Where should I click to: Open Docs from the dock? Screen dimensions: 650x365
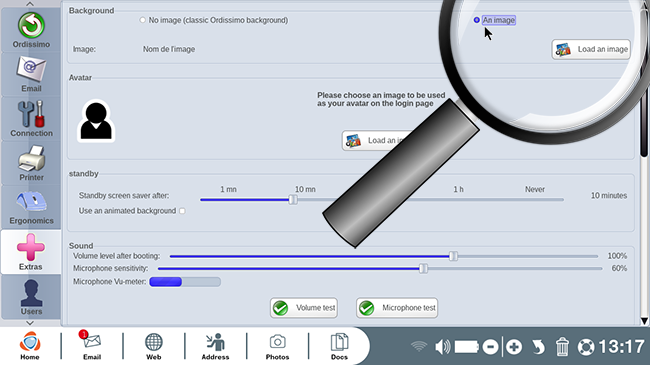(339, 346)
